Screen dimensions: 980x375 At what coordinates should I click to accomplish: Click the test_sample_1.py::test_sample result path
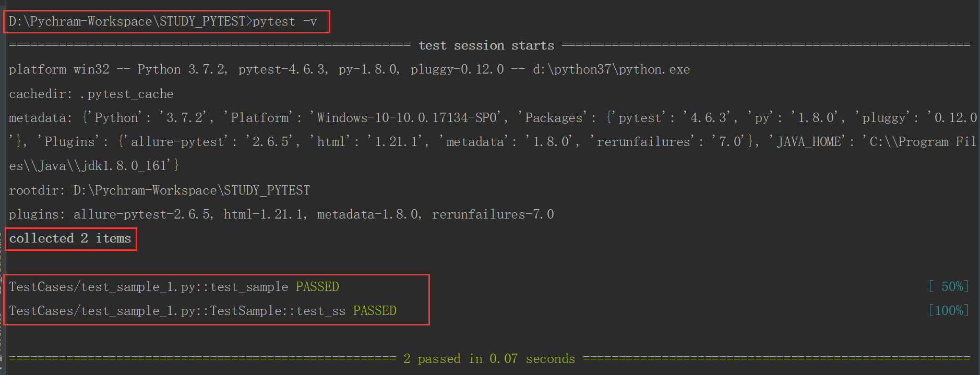(x=149, y=287)
